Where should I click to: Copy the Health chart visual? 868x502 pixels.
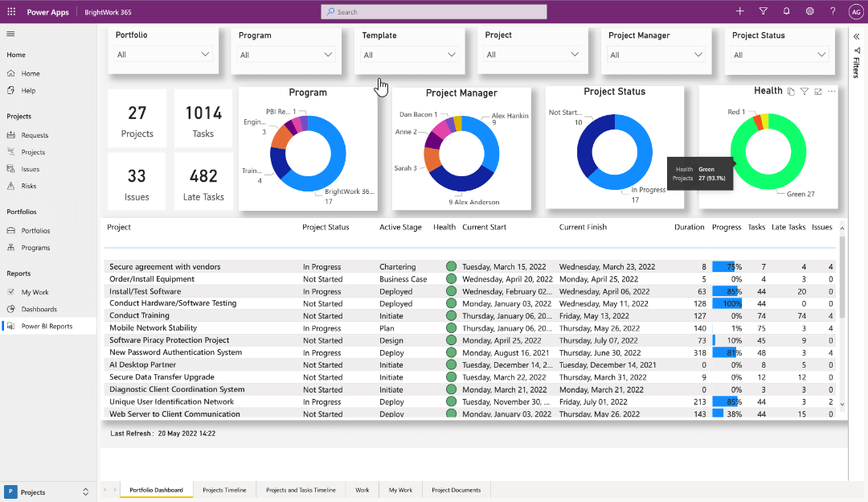(x=792, y=91)
